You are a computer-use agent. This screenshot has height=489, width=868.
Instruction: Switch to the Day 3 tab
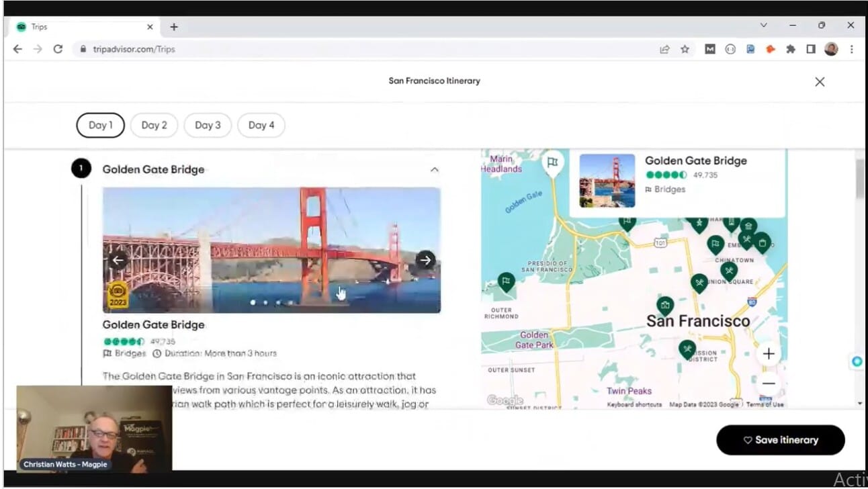click(208, 125)
